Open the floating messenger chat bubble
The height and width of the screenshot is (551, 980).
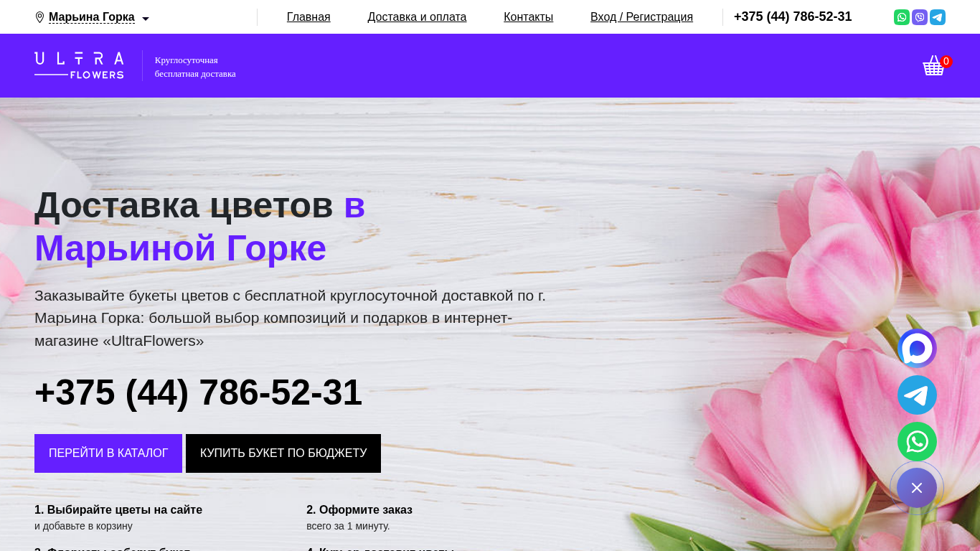point(917,349)
